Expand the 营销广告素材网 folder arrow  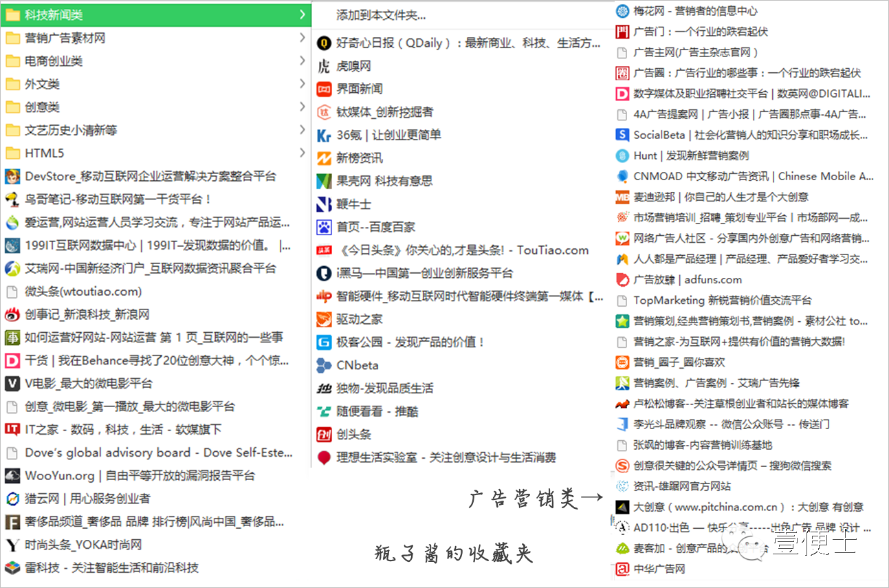tap(303, 38)
